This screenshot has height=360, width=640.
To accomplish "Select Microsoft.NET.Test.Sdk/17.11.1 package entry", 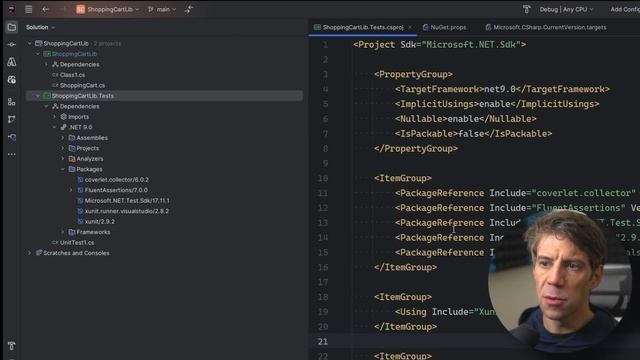I will pos(127,200).
